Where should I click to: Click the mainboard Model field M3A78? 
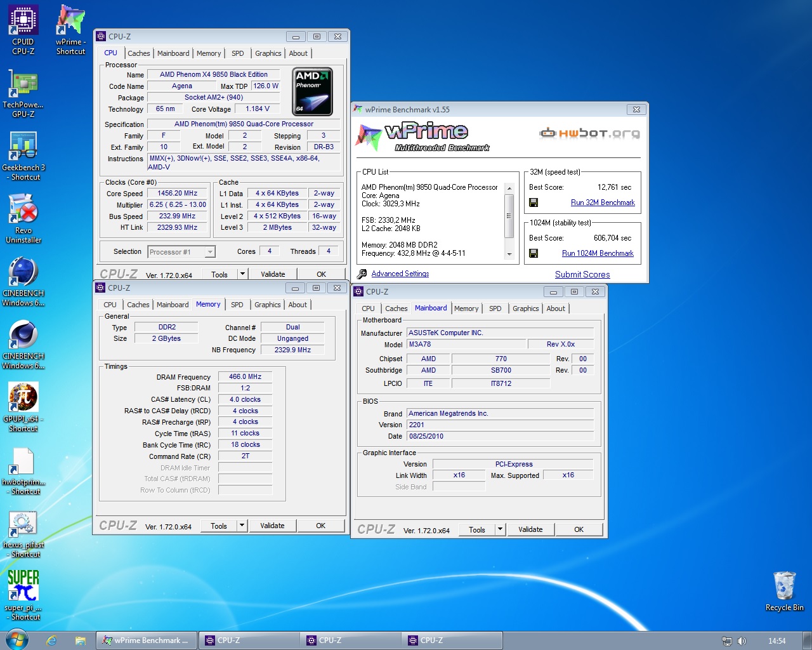[466, 344]
